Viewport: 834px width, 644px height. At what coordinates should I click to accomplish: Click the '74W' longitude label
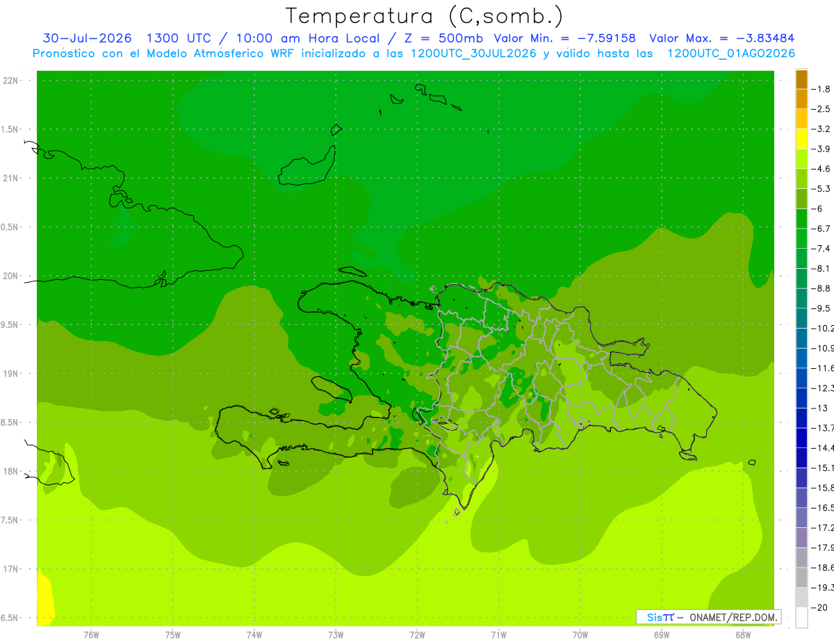(x=254, y=635)
